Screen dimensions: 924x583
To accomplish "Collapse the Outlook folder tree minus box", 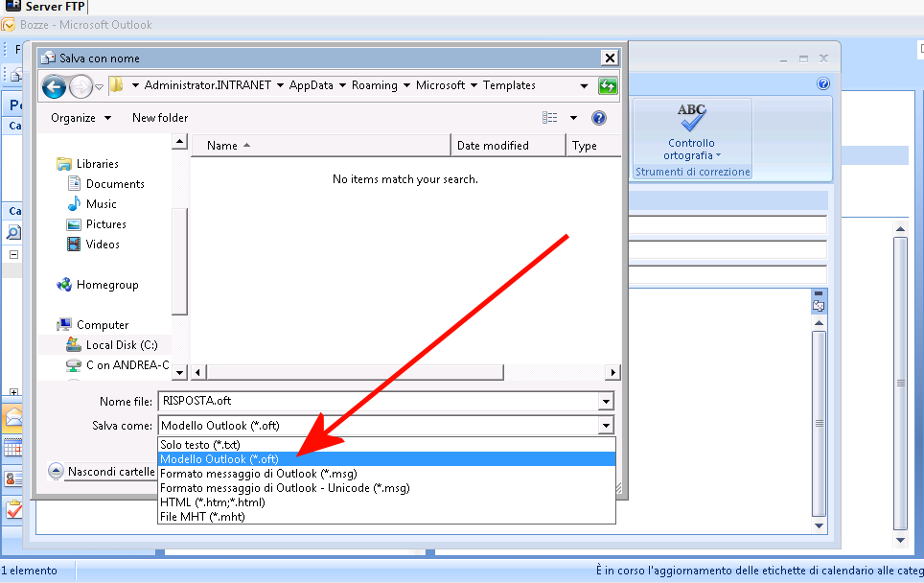I will pos(13,255).
